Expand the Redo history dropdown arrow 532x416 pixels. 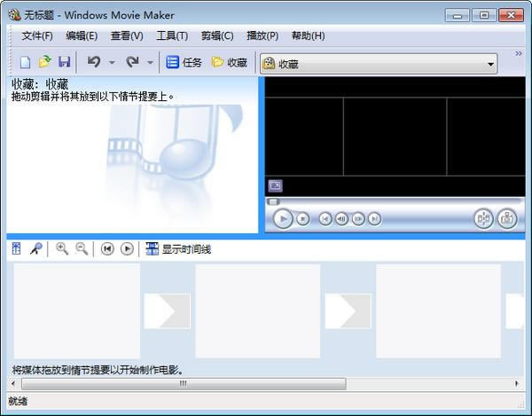[150, 62]
